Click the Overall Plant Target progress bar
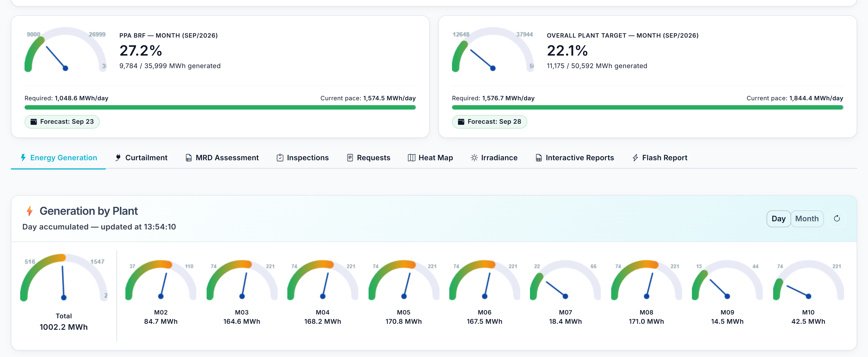The width and height of the screenshot is (868, 357). pyautogui.click(x=647, y=107)
